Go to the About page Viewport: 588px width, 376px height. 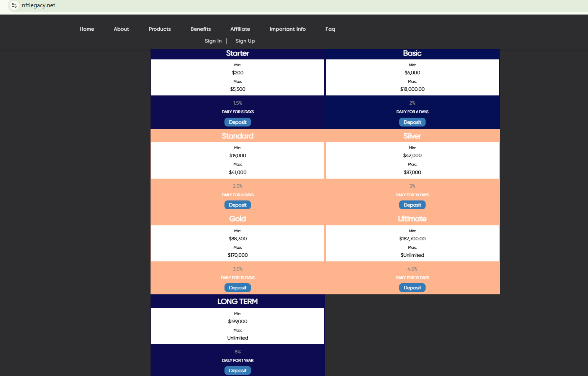(x=121, y=29)
